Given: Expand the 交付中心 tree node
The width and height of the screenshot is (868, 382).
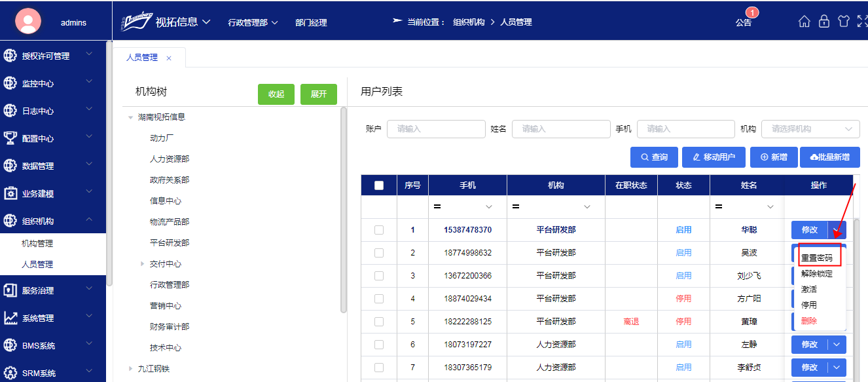Looking at the screenshot, I should 142,264.
